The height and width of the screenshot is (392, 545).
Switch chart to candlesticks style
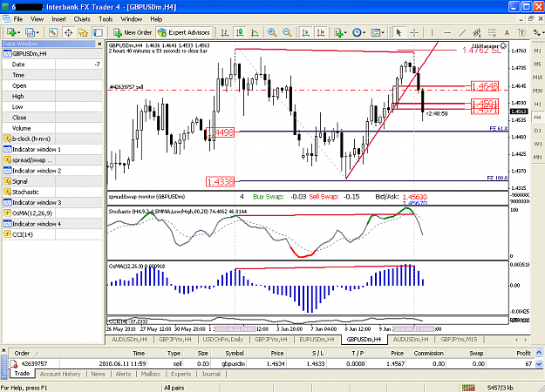240,32
